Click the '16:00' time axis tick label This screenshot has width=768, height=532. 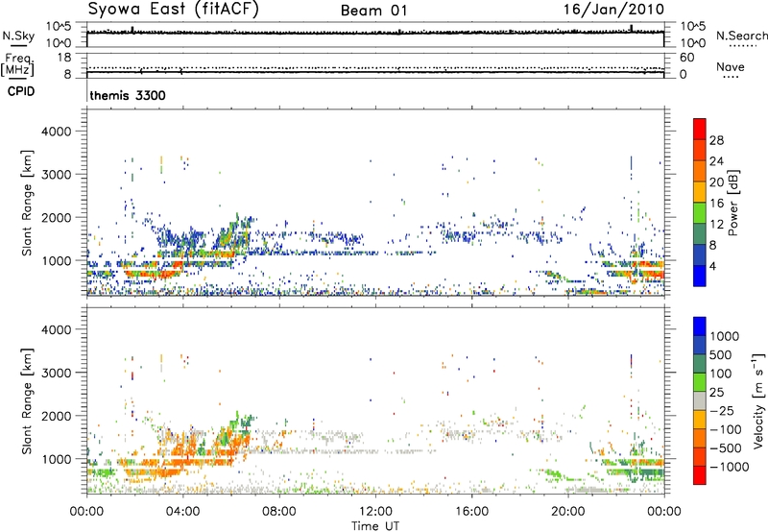coord(471,512)
